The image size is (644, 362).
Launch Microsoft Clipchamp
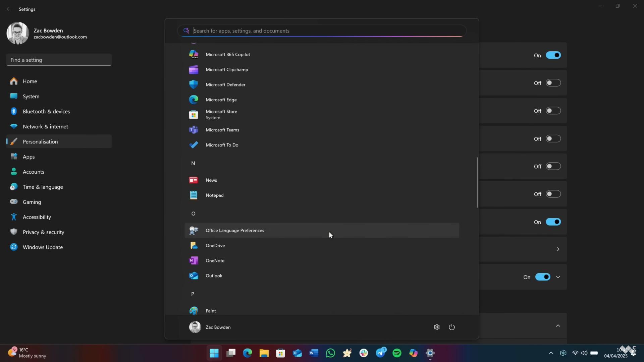pyautogui.click(x=322, y=69)
